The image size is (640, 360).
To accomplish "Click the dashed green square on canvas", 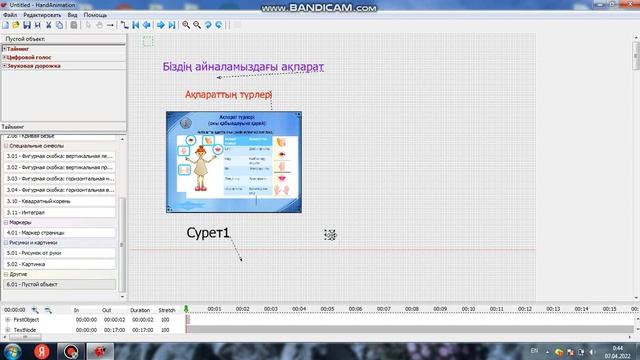I will tap(148, 41).
